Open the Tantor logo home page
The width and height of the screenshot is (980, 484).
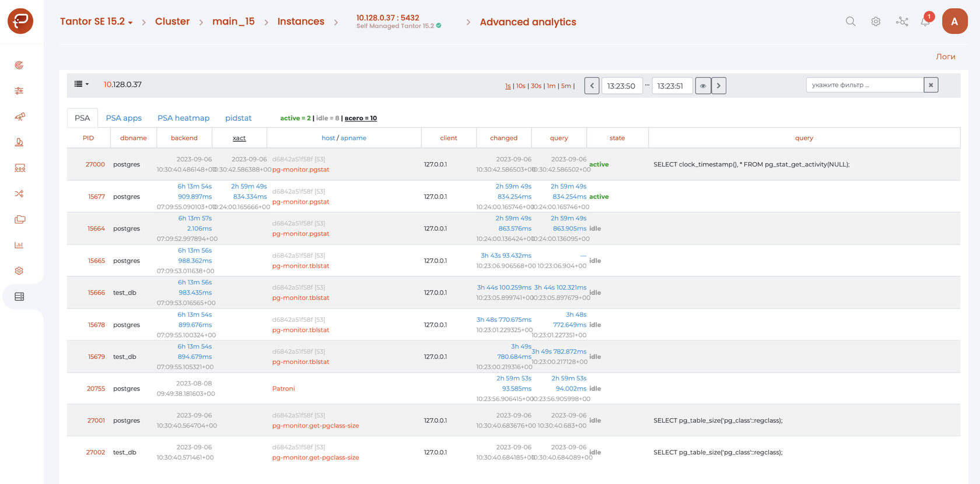click(20, 21)
